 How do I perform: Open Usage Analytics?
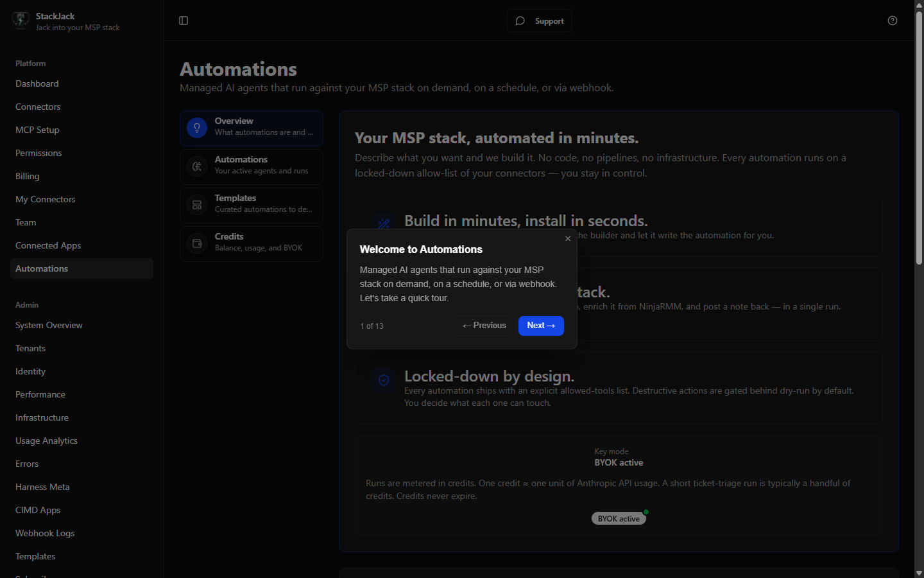click(81, 441)
